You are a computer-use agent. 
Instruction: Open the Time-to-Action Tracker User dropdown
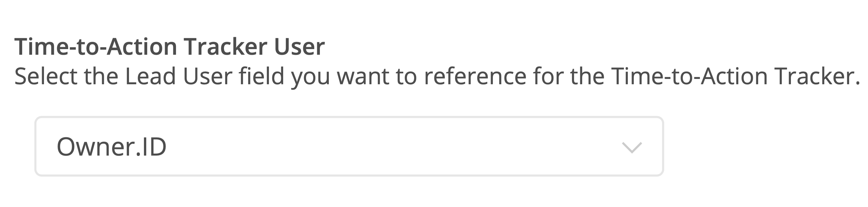pos(349,146)
